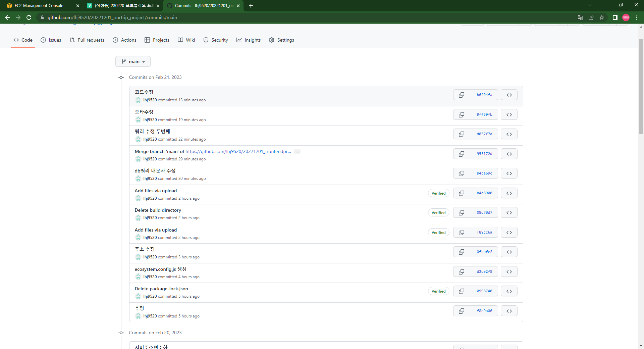The image size is (644, 349).
Task: Browse repository at commit 955172d
Action: tap(509, 154)
